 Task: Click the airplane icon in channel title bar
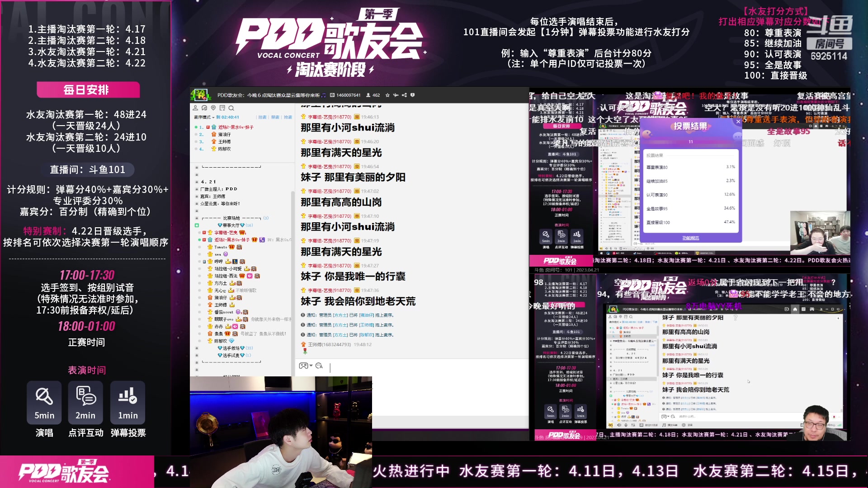[396, 95]
